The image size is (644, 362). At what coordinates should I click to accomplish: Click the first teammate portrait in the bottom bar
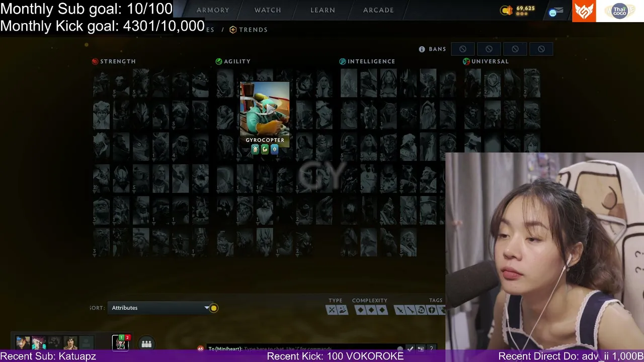23,343
